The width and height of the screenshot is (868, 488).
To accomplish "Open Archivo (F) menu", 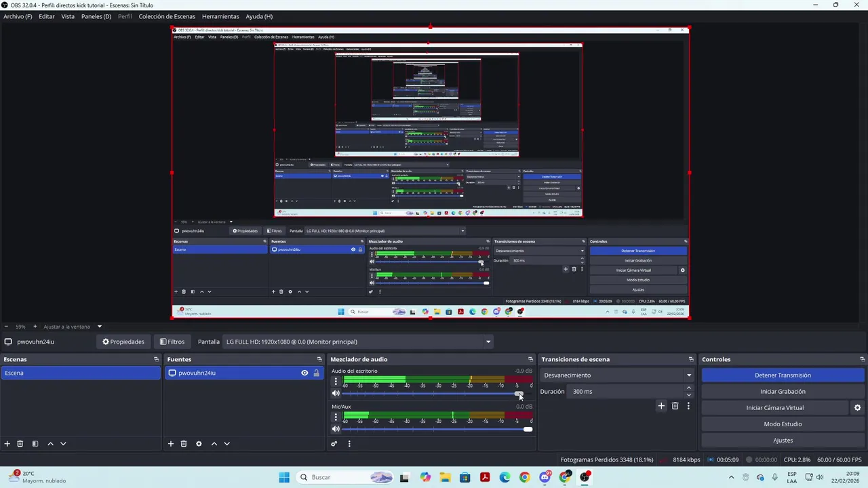I will (x=18, y=16).
